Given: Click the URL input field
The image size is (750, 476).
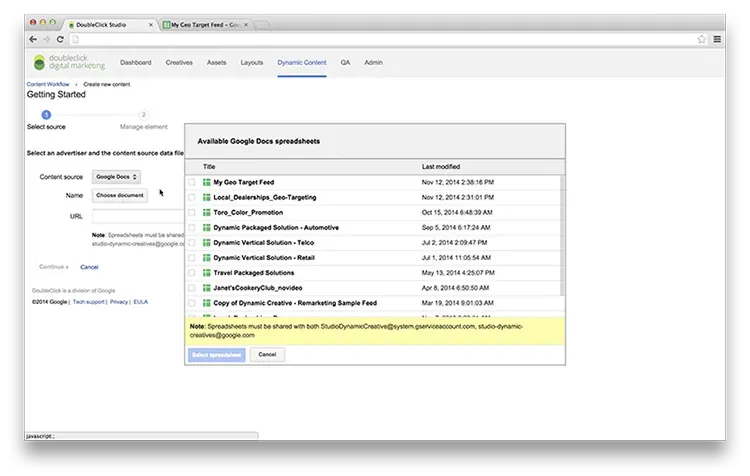Looking at the screenshot, I should point(138,215).
